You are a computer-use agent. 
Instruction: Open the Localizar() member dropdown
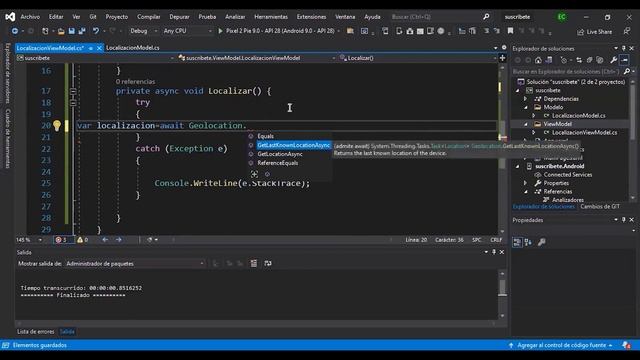418,58
